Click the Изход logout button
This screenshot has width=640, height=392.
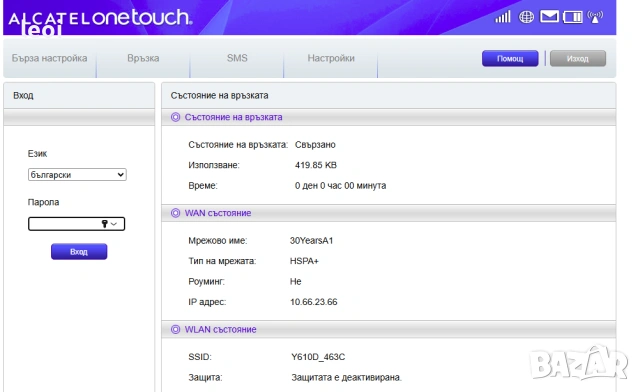tap(578, 58)
